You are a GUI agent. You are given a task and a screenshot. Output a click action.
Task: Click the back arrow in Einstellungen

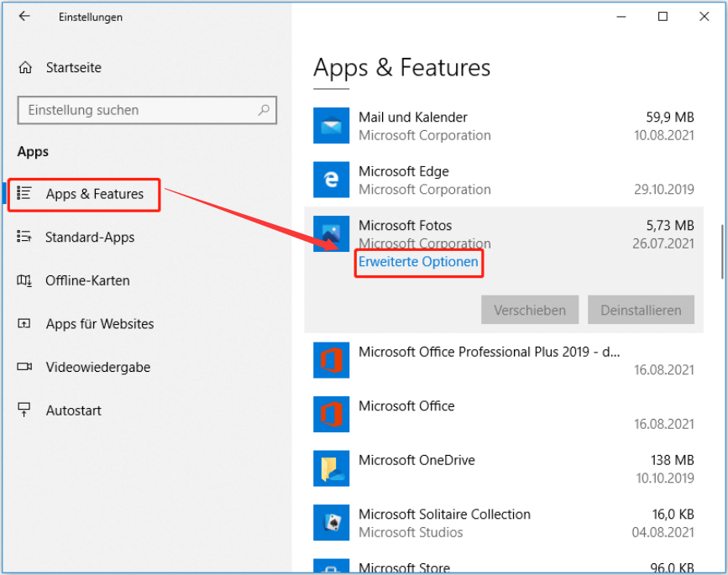(x=24, y=16)
